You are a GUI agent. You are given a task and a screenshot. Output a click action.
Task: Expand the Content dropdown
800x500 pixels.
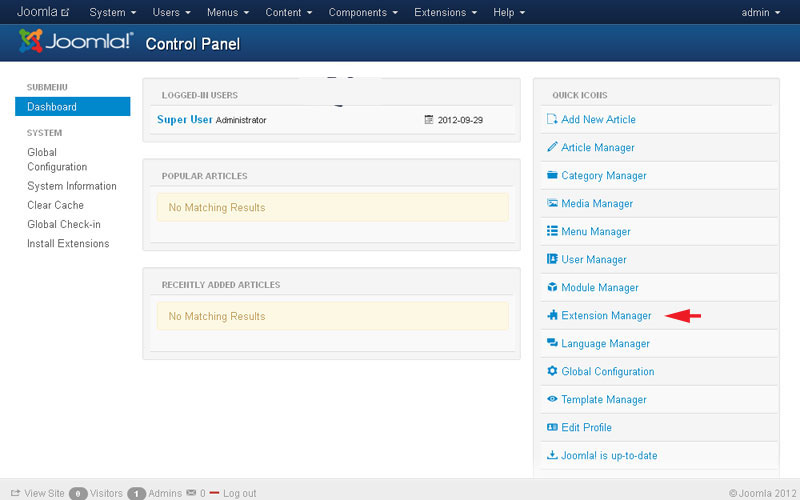288,12
